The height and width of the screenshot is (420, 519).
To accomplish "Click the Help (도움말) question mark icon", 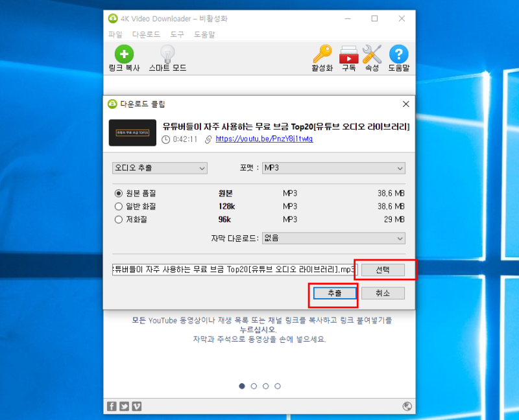I will tap(398, 54).
